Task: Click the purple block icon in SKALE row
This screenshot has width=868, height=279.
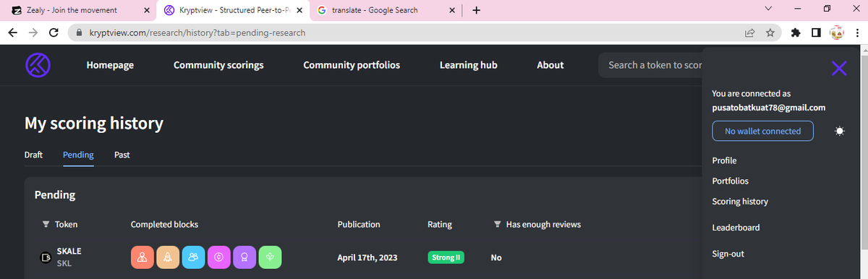Action: click(x=244, y=257)
